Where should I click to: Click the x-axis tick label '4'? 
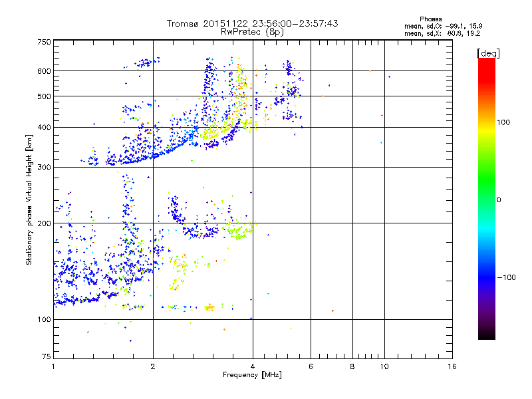click(253, 366)
